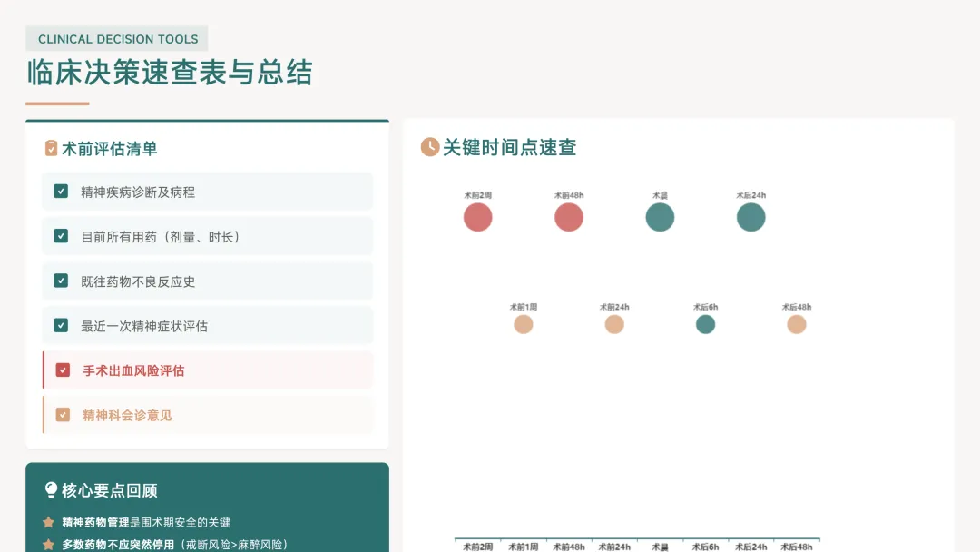Viewport: 980px width, 552px height.
Task: Click the 术后24h axis label at bottom
Action: point(750,547)
